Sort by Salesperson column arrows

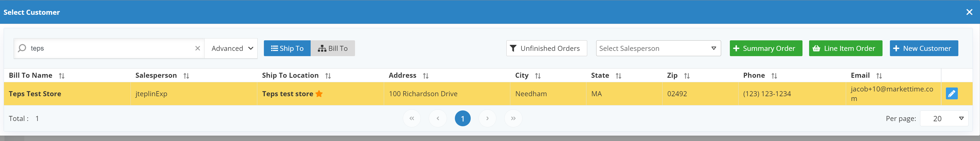coord(186,76)
